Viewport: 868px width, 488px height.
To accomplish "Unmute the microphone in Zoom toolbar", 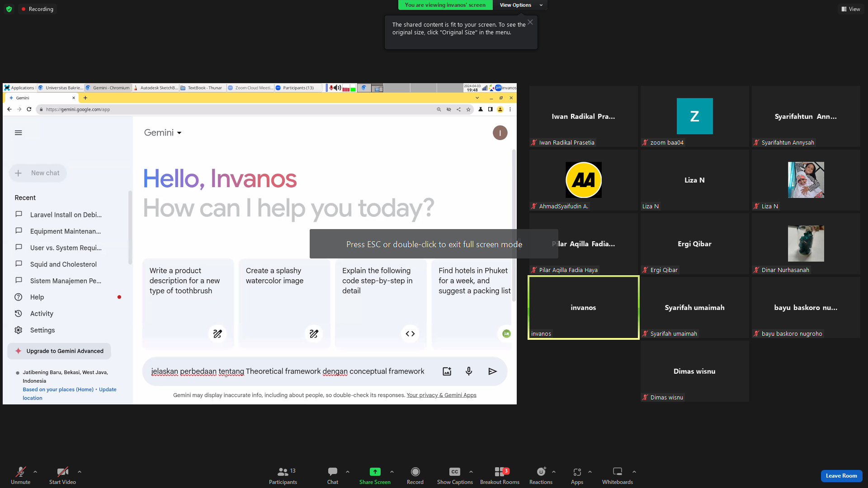I will [20, 475].
